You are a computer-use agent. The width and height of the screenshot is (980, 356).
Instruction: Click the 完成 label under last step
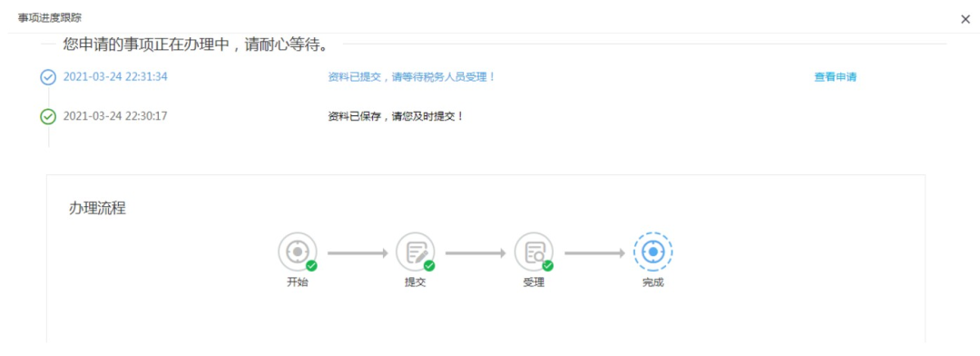pyautogui.click(x=652, y=282)
